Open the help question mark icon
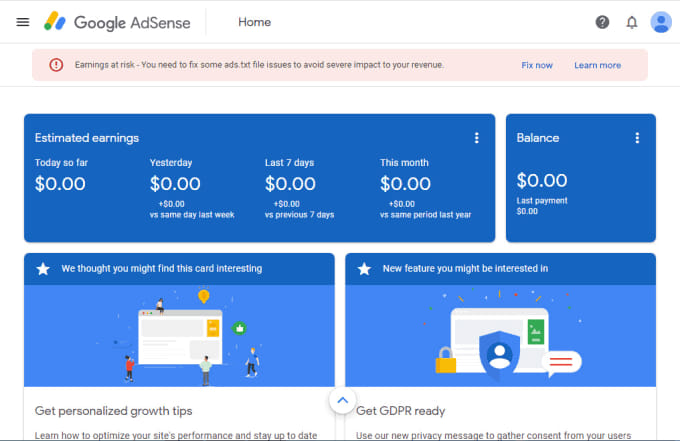Image resolution: width=680 pixels, height=441 pixels. tap(602, 22)
